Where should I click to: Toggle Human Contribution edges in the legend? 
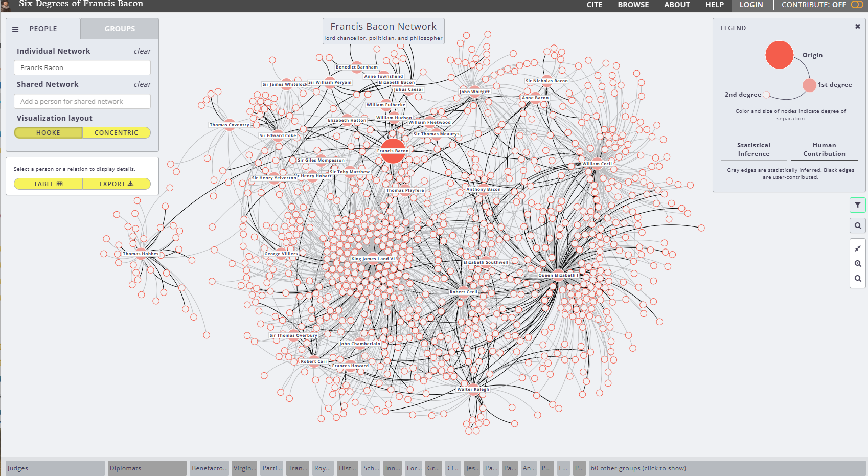tap(824, 150)
